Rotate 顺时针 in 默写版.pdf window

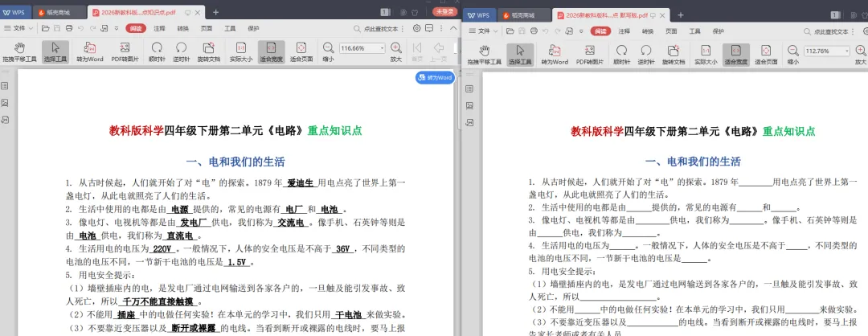click(621, 54)
